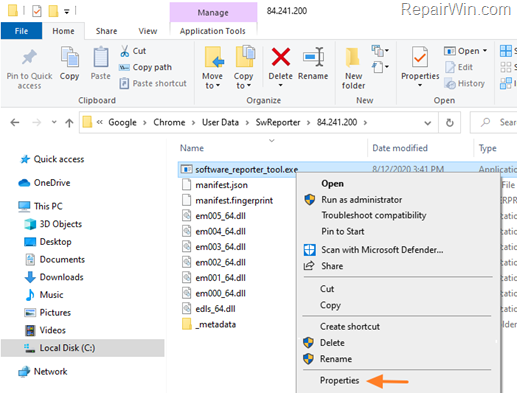Click the Paste ribbon icon
Viewport: 517px width, 393px height.
coord(100,57)
